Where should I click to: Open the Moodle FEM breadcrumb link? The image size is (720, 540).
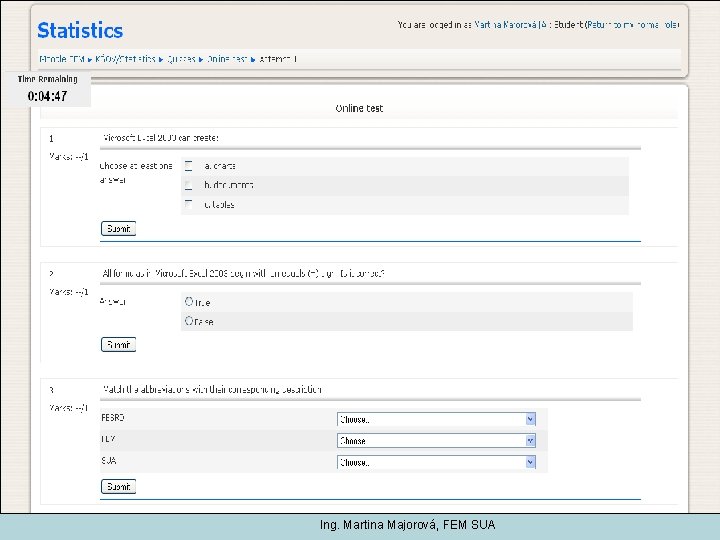62,59
